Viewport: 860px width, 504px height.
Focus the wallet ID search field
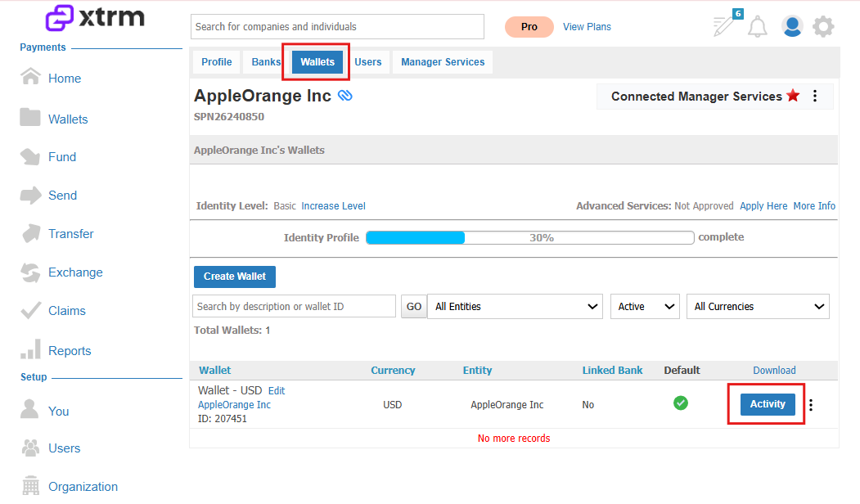pyautogui.click(x=294, y=307)
